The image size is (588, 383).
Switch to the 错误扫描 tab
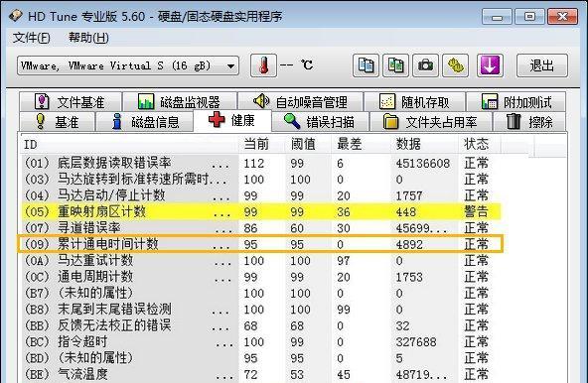[x=320, y=121]
